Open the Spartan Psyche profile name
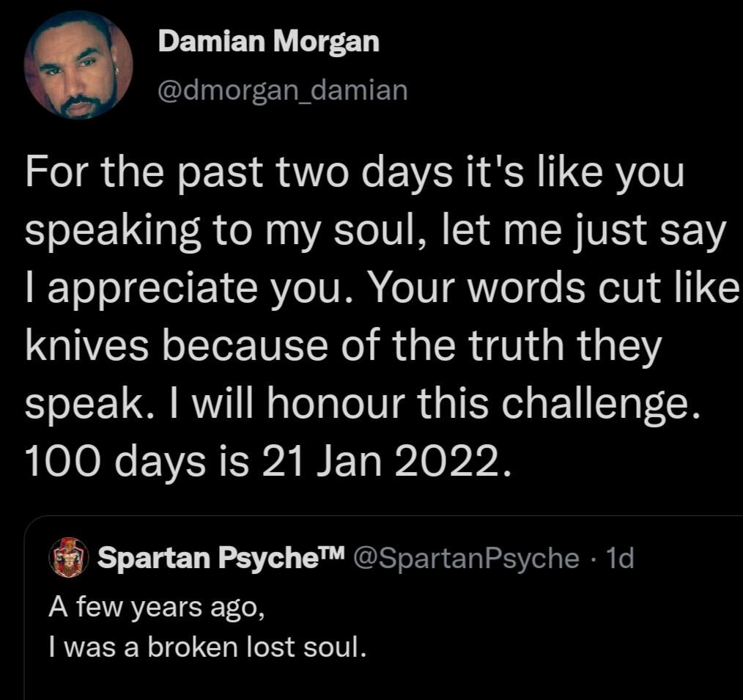743x700 pixels. pos(205,559)
